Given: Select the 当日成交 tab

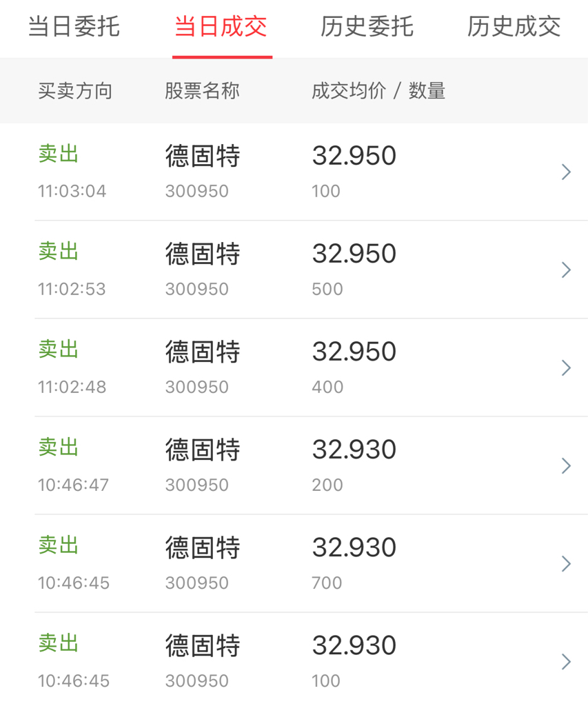Looking at the screenshot, I should (x=221, y=27).
